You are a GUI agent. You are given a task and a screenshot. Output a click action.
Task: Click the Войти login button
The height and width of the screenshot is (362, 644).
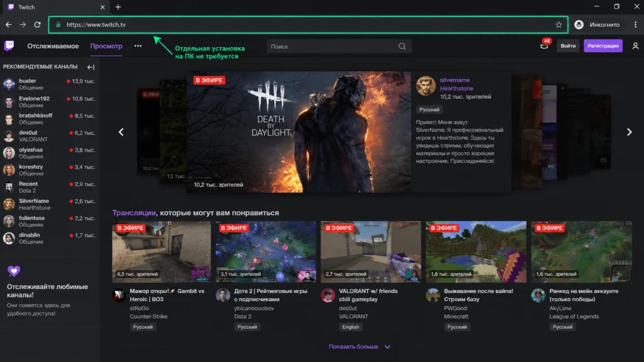[x=568, y=45]
